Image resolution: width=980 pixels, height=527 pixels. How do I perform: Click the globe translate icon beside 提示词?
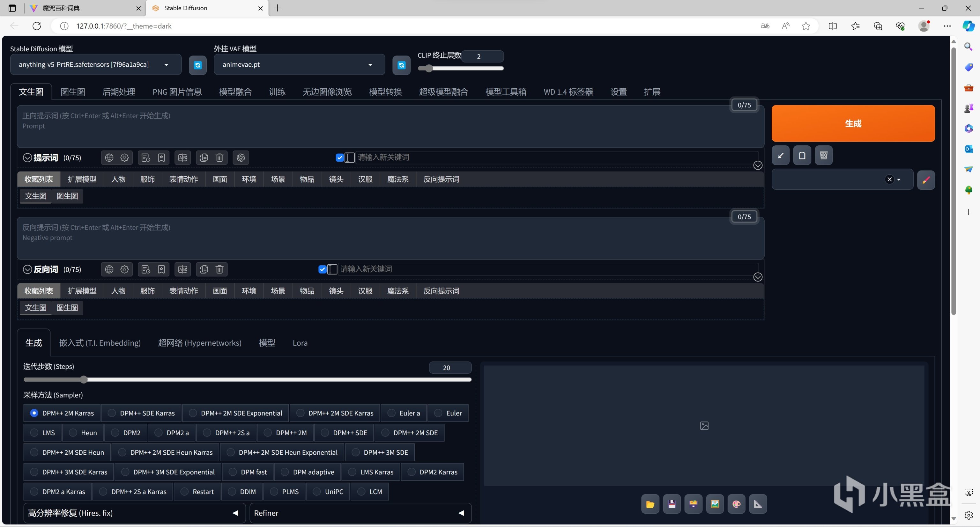coord(109,157)
